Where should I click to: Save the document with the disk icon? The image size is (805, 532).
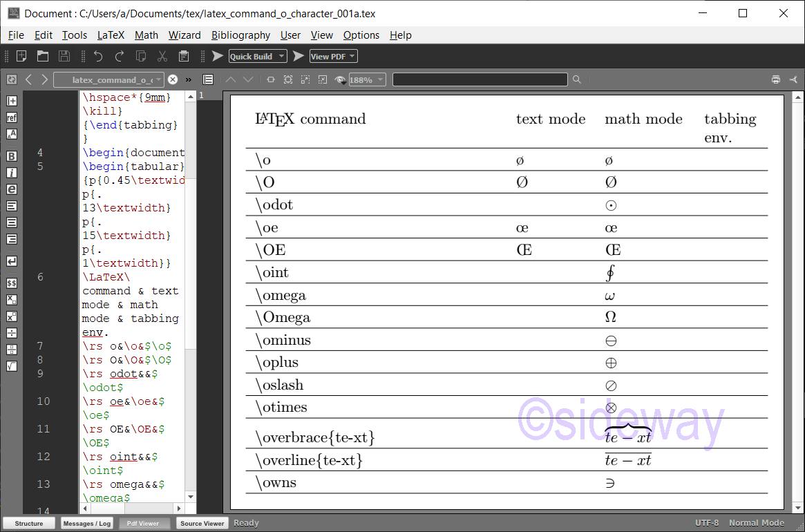tap(64, 56)
